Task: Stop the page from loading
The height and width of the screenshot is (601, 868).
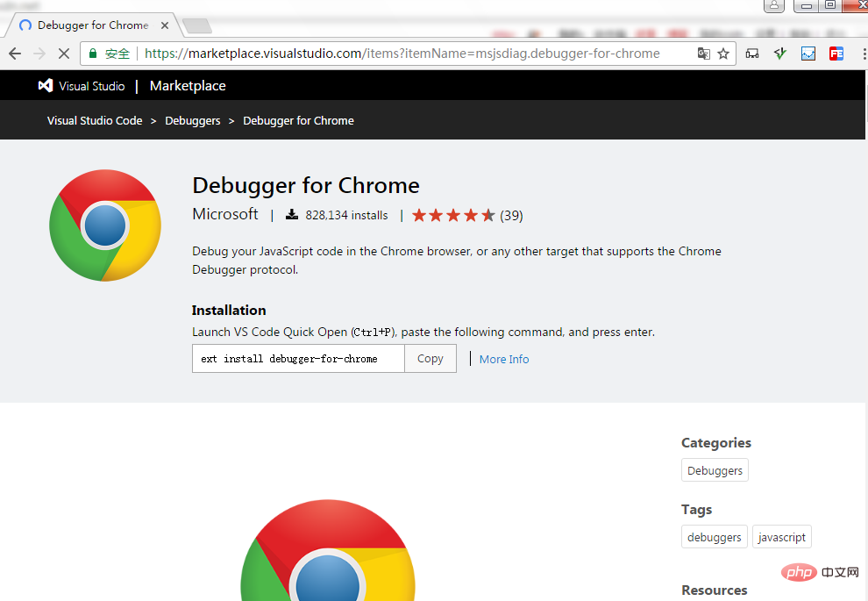Action: 63,54
